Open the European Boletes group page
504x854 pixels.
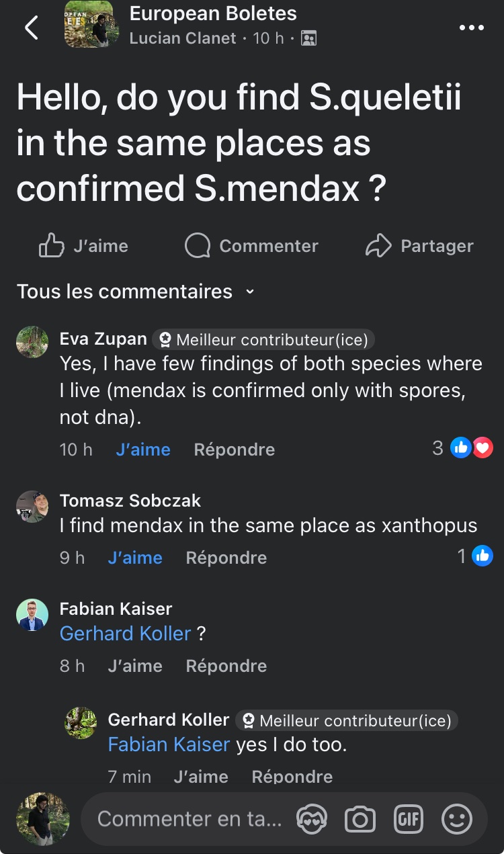pyautogui.click(x=212, y=13)
